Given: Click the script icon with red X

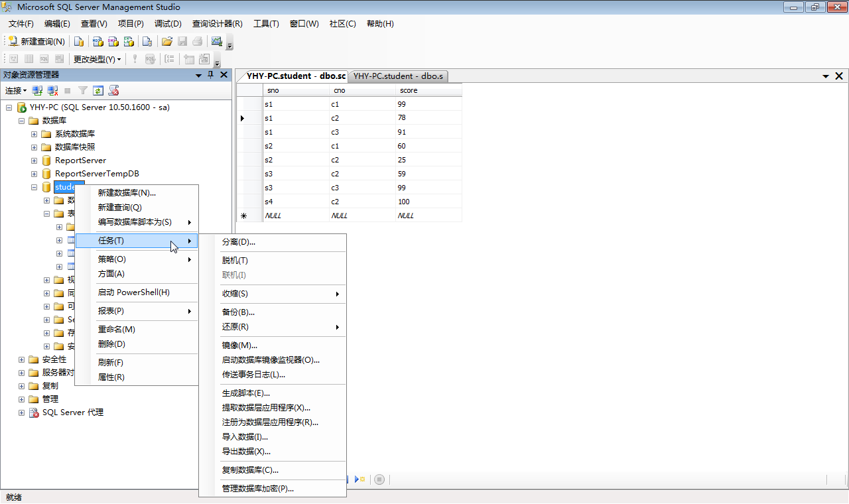Looking at the screenshot, I should click(x=113, y=91).
